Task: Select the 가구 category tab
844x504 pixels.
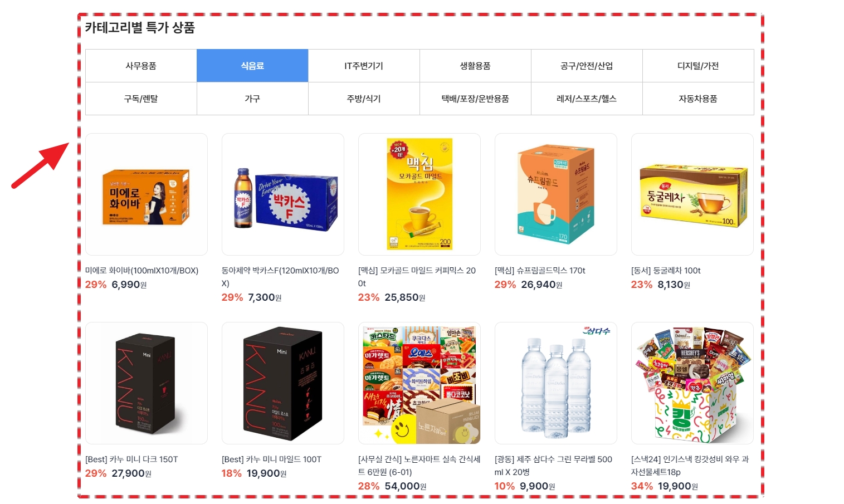Action: pos(252,99)
